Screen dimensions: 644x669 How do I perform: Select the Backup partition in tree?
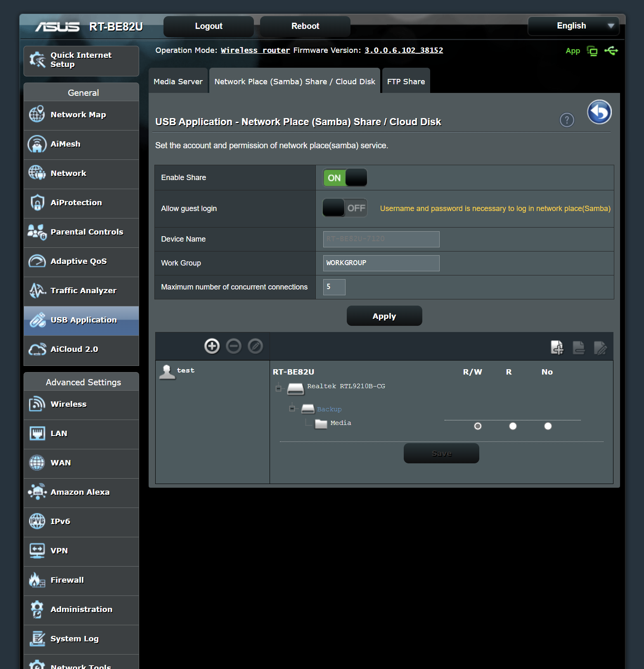point(329,409)
